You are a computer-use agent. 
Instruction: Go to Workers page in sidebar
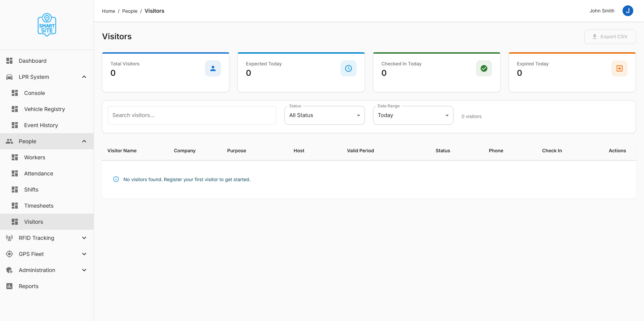point(35,157)
